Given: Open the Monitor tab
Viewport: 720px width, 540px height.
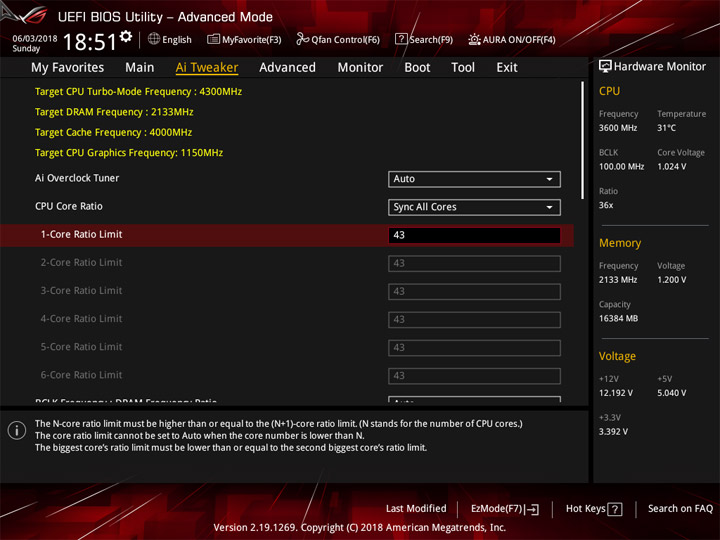Looking at the screenshot, I should pyautogui.click(x=360, y=68).
